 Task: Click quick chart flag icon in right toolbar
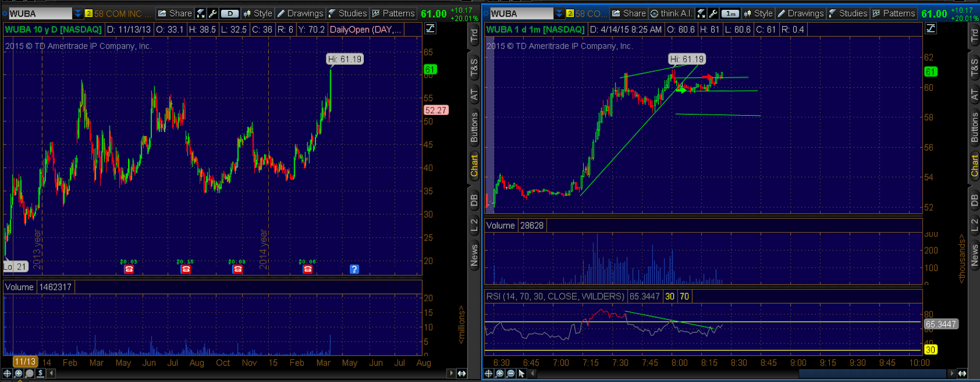tap(701, 13)
